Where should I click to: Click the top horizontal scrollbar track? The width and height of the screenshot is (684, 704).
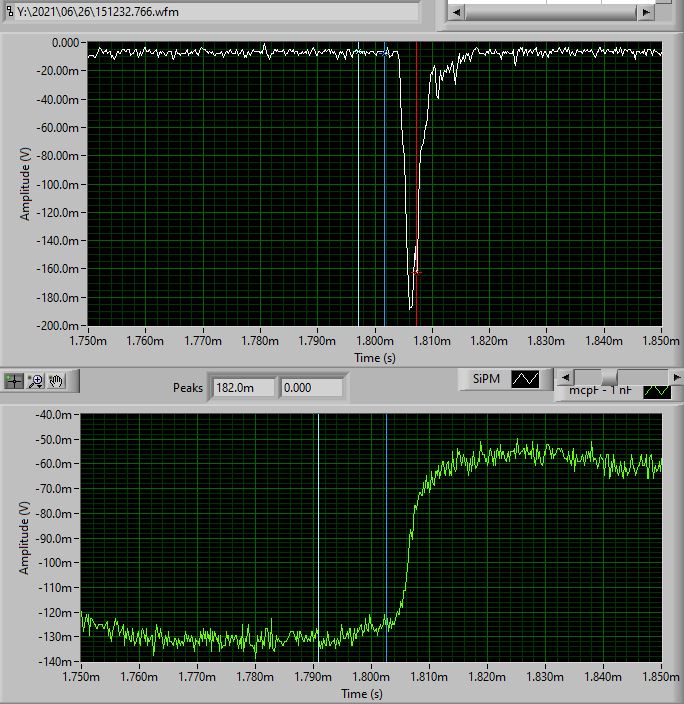pyautogui.click(x=551, y=12)
